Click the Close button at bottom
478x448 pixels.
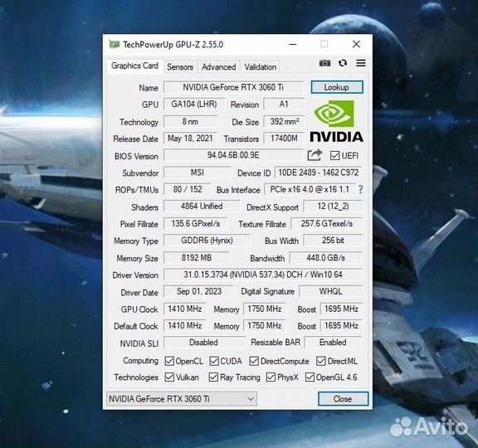343,399
